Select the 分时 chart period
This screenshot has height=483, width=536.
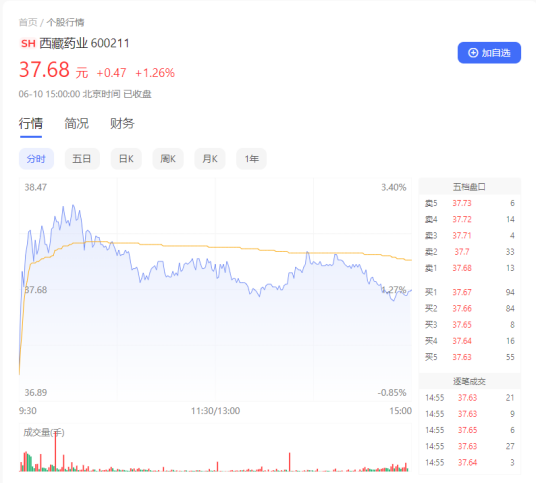36,159
